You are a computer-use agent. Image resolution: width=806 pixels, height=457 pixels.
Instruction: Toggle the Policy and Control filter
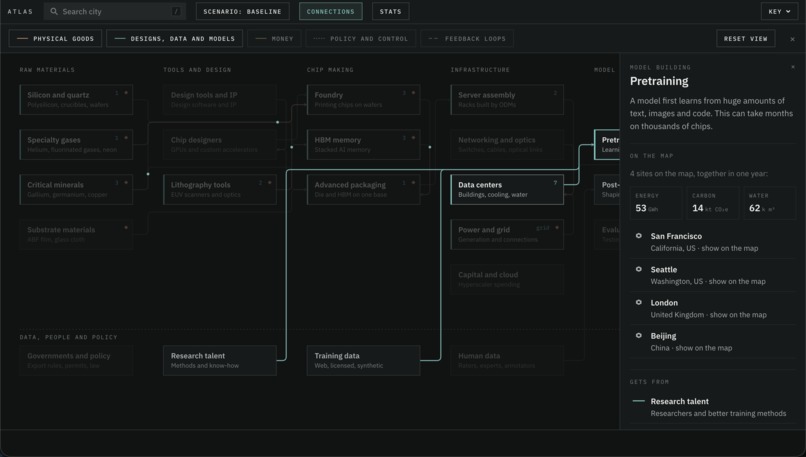coord(361,39)
